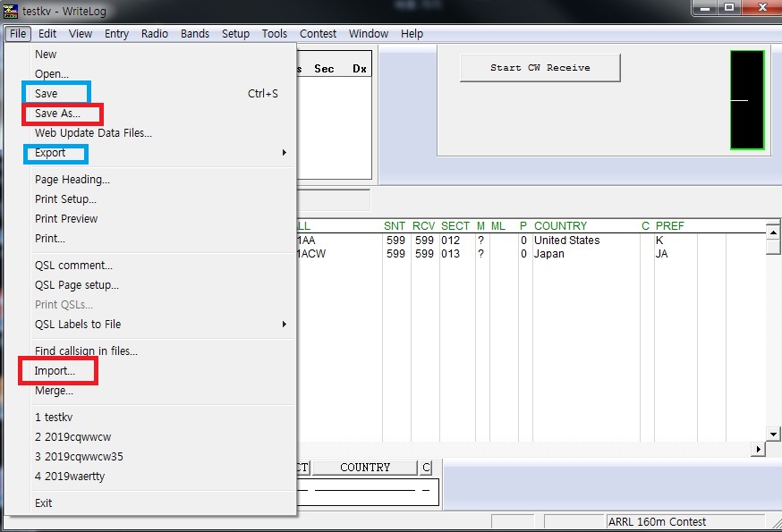
Task: Open QSL comment... entry
Action: pyautogui.click(x=149, y=265)
